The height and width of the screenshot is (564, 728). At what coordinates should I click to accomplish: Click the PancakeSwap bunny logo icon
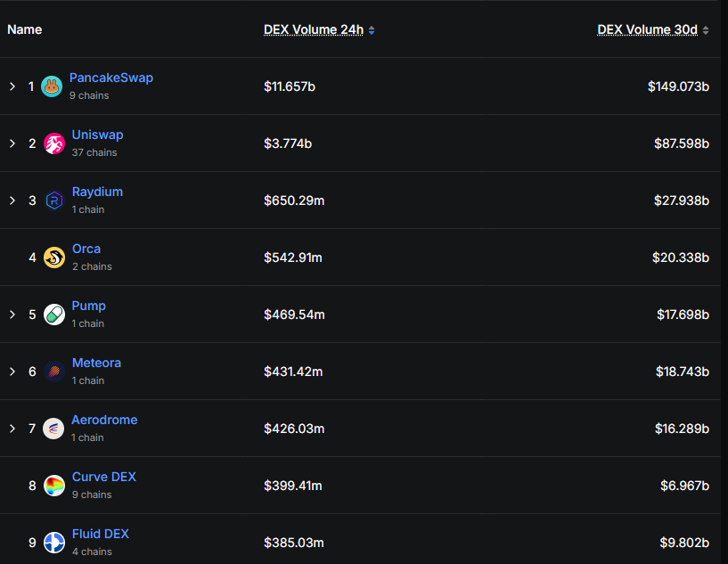(52, 86)
